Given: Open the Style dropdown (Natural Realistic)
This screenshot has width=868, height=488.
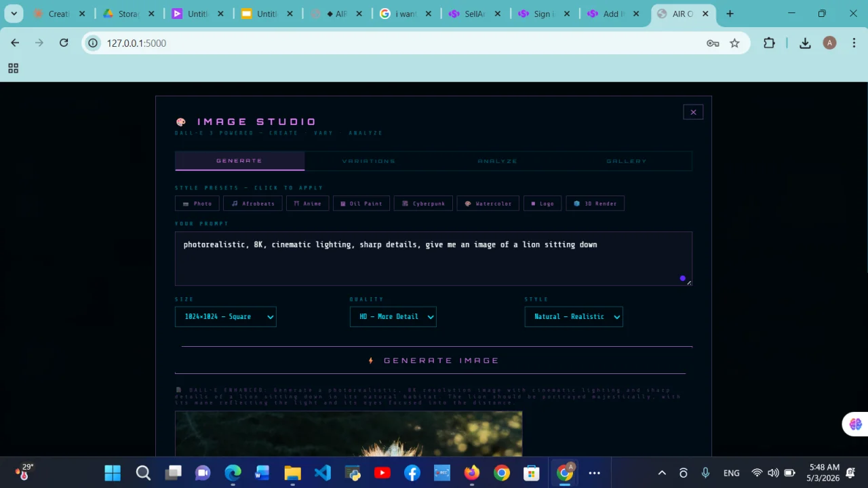Looking at the screenshot, I should point(574,317).
